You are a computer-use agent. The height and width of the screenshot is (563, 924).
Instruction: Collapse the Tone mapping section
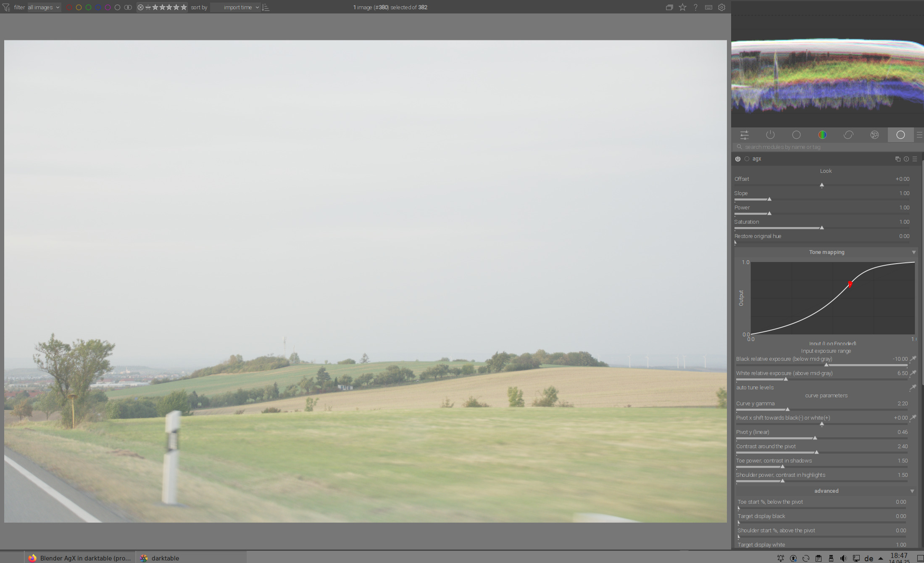(913, 252)
